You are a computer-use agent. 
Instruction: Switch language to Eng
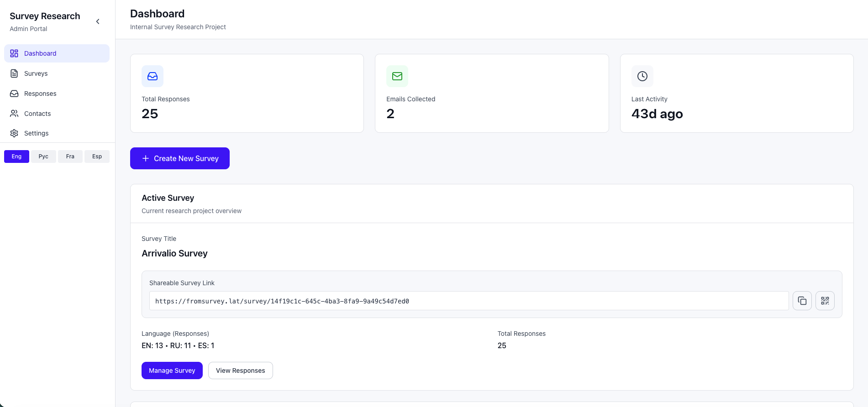click(x=16, y=157)
